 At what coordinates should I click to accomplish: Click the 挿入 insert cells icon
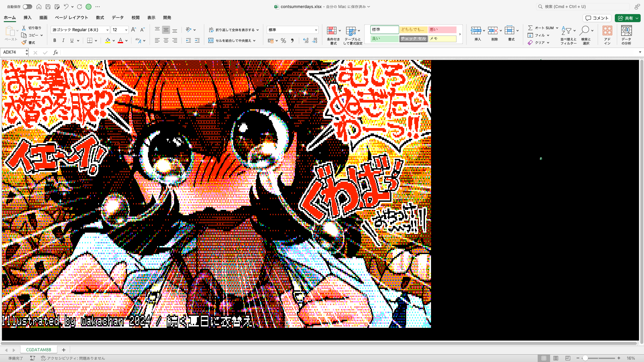[x=476, y=31]
